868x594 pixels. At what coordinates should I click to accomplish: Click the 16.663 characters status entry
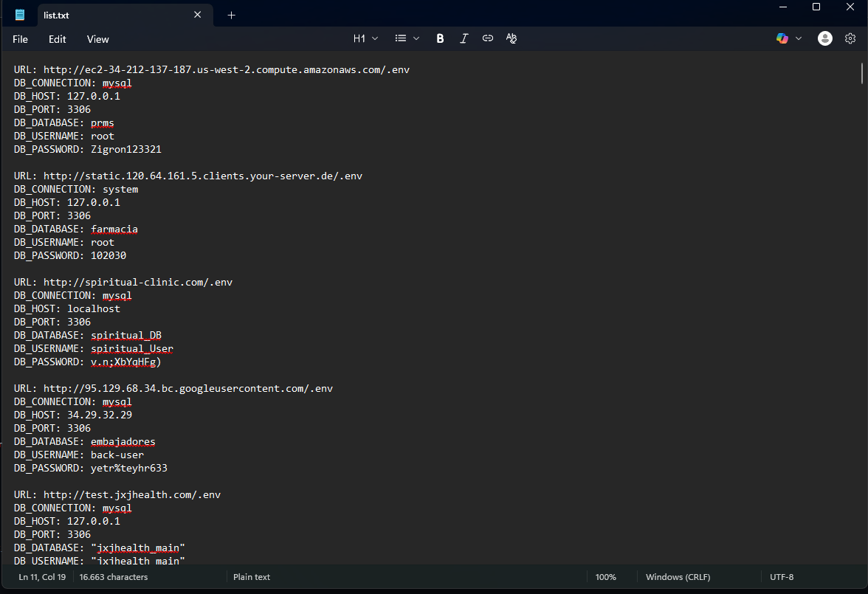(x=114, y=577)
